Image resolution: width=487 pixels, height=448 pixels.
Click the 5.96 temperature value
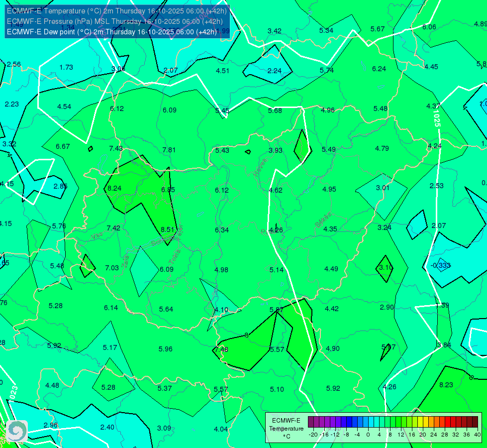[165, 349]
